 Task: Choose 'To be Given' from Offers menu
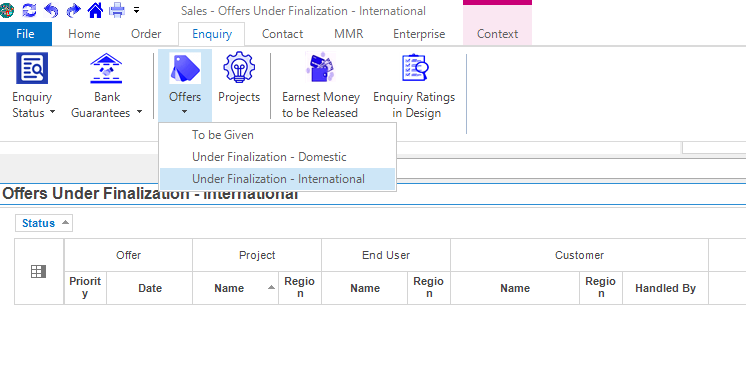(x=277, y=135)
